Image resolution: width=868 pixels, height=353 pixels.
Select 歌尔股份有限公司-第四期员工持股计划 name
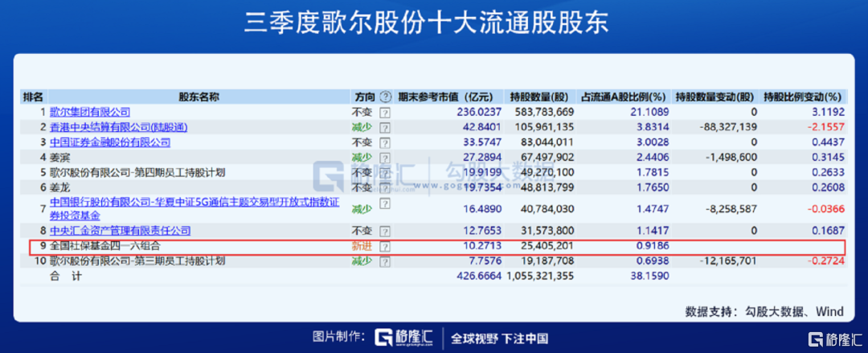137,172
